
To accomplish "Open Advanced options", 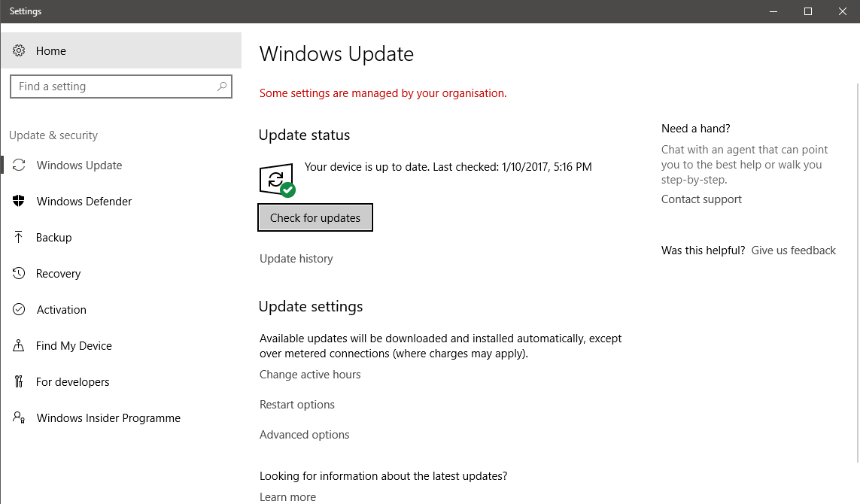I will pyautogui.click(x=305, y=435).
